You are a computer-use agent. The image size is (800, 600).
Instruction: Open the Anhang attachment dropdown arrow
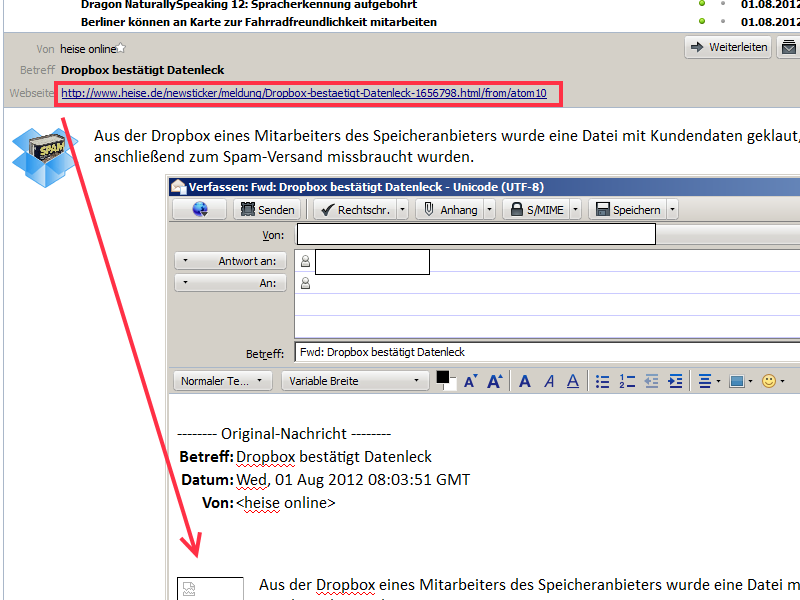click(x=487, y=209)
